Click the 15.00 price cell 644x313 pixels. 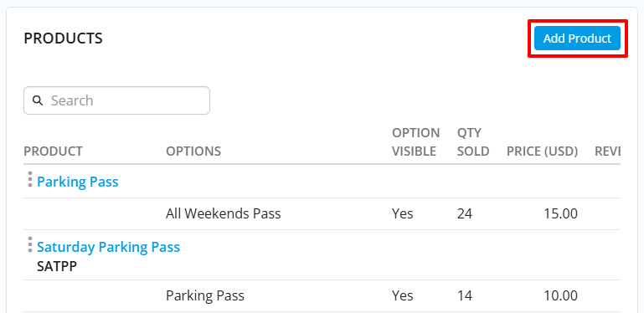(560, 213)
